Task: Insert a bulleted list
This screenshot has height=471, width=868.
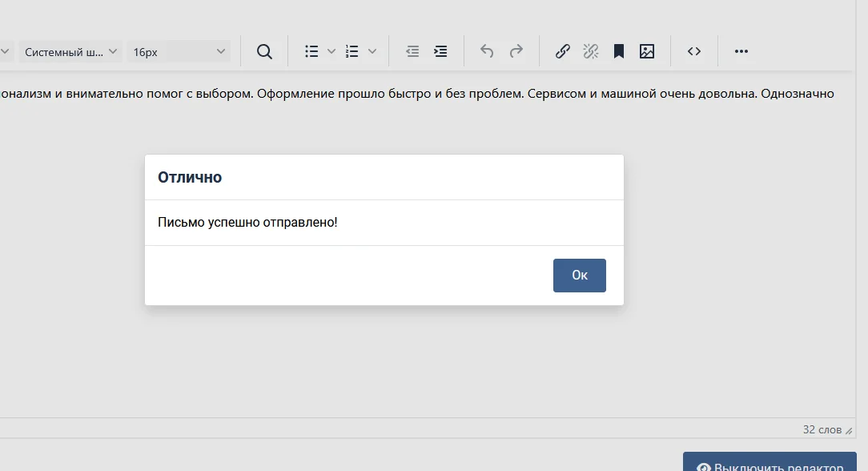Action: 311,51
